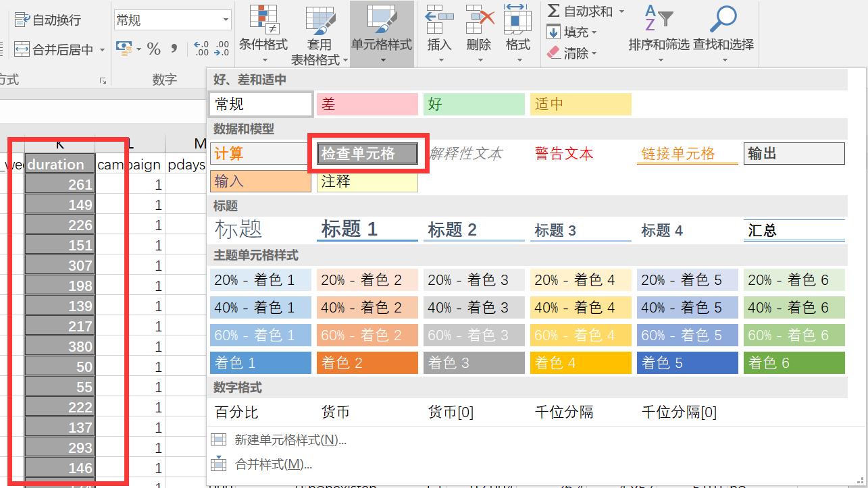Apply the 差 (Bad) cell style
The width and height of the screenshot is (868, 488).
click(x=367, y=104)
